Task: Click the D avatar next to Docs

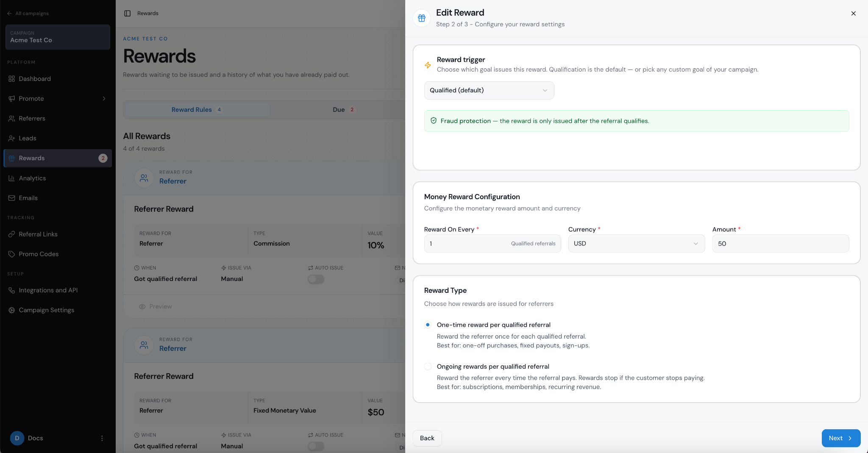Action: pyautogui.click(x=17, y=438)
